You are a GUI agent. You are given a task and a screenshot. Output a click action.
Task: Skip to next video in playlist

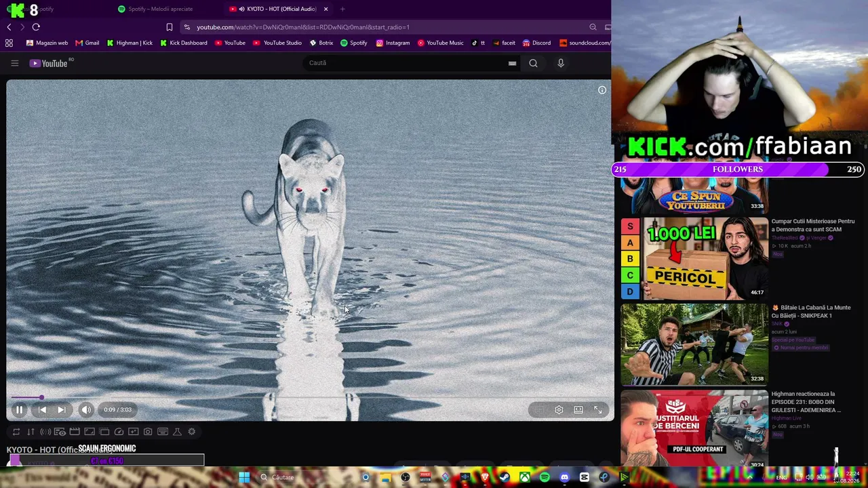pyautogui.click(x=61, y=409)
